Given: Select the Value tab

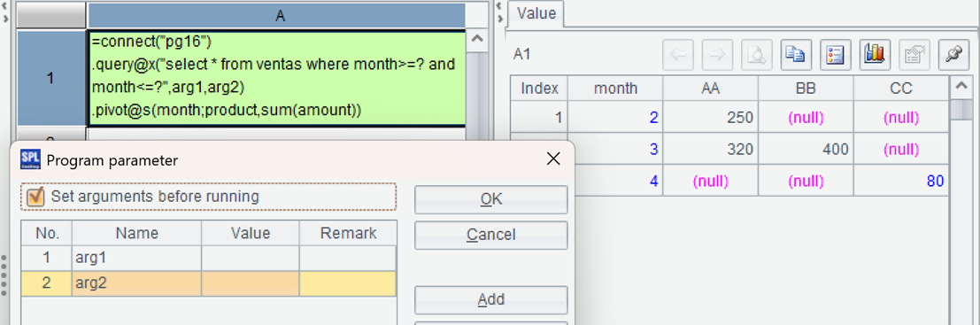Looking at the screenshot, I should click(536, 13).
